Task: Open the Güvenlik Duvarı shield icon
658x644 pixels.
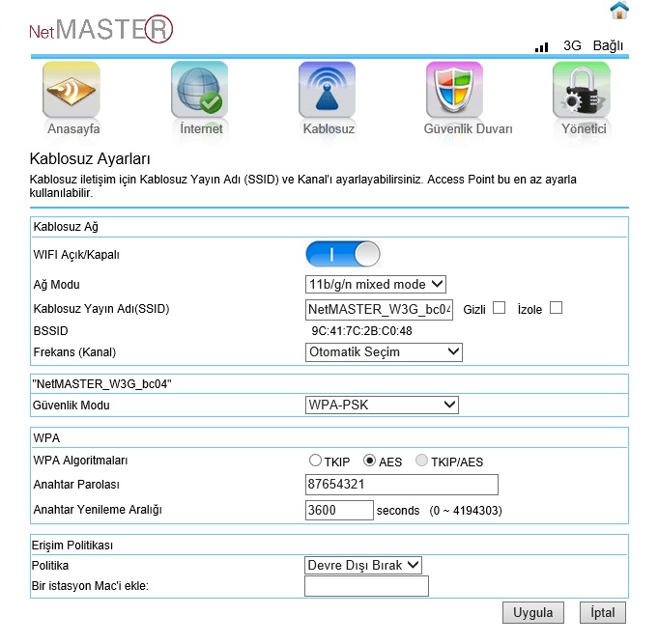Action: pos(454,90)
